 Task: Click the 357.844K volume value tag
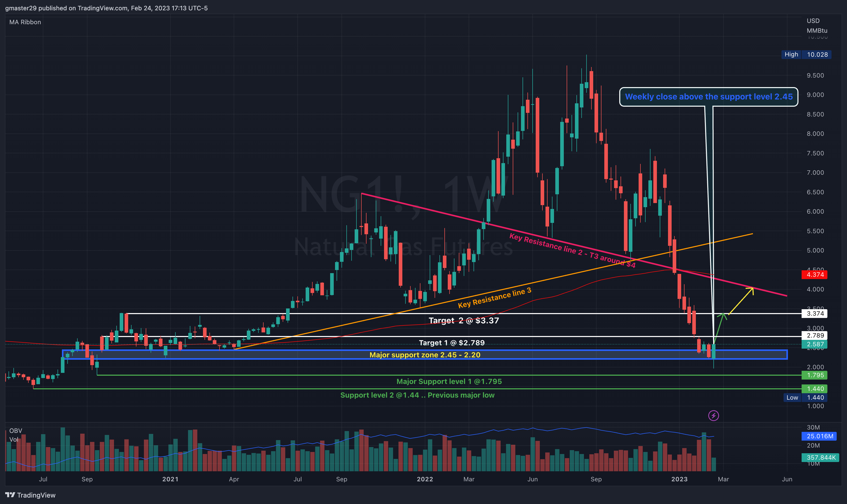(x=820, y=457)
